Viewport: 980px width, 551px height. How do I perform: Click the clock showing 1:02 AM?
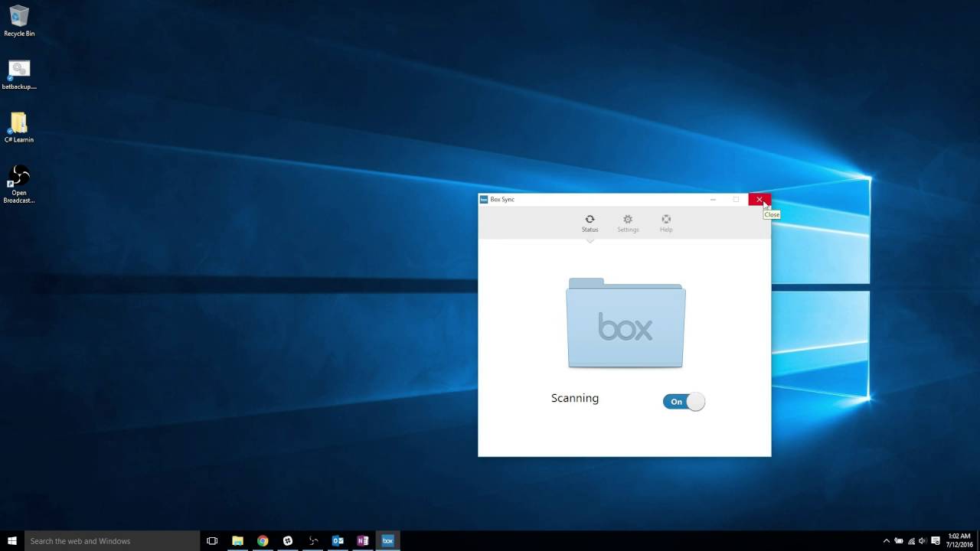pos(959,541)
